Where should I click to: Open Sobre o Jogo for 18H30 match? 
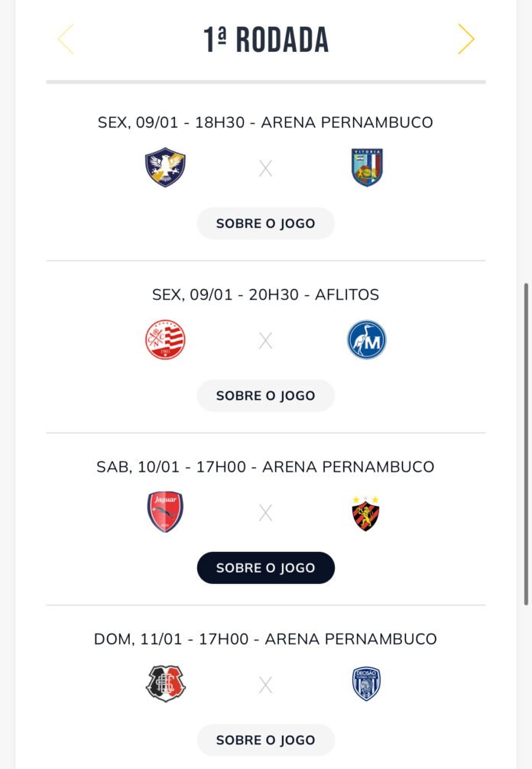[265, 224]
